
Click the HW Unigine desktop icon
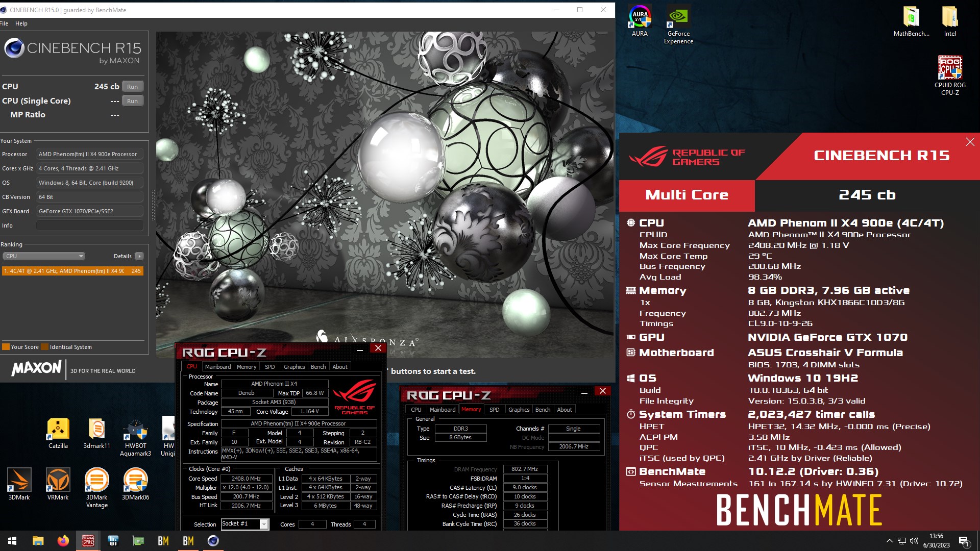(x=168, y=437)
